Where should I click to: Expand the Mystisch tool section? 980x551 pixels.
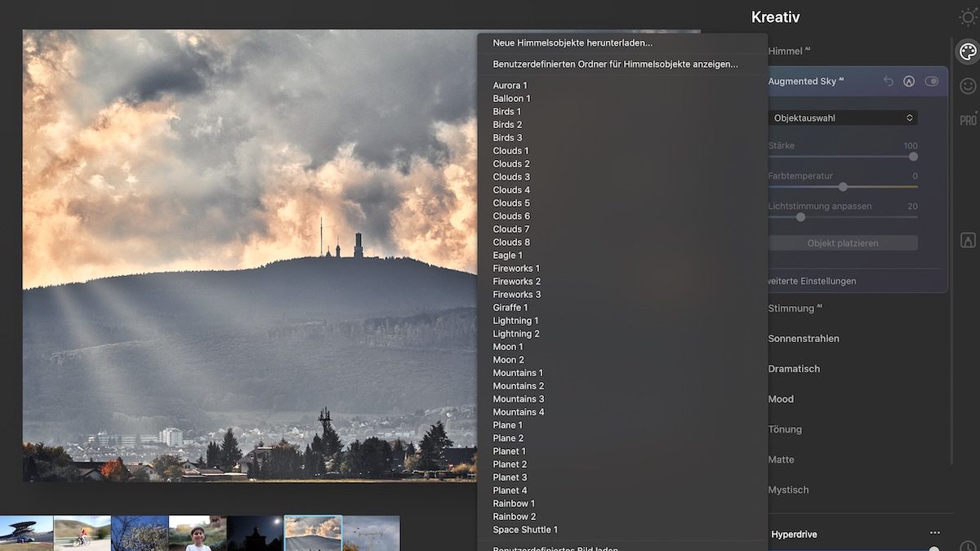[x=788, y=490]
